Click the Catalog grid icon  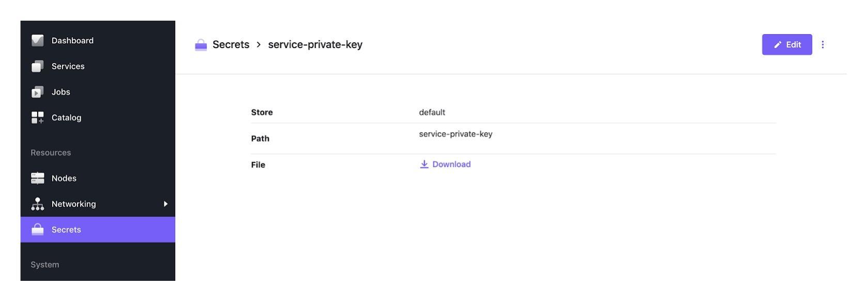(x=38, y=118)
